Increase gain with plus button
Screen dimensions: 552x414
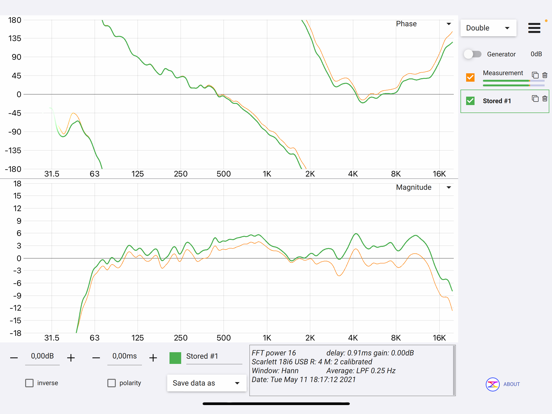(x=71, y=358)
